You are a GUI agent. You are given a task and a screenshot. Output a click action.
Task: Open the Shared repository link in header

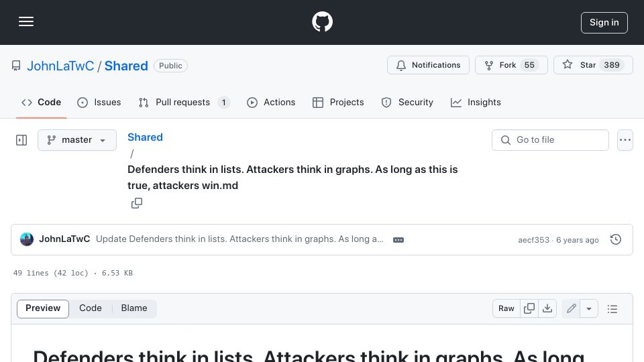(x=126, y=66)
